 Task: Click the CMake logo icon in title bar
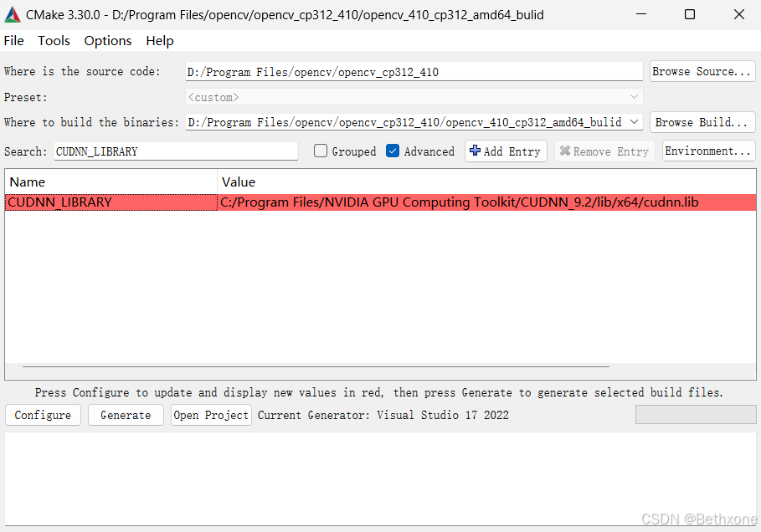click(x=12, y=15)
